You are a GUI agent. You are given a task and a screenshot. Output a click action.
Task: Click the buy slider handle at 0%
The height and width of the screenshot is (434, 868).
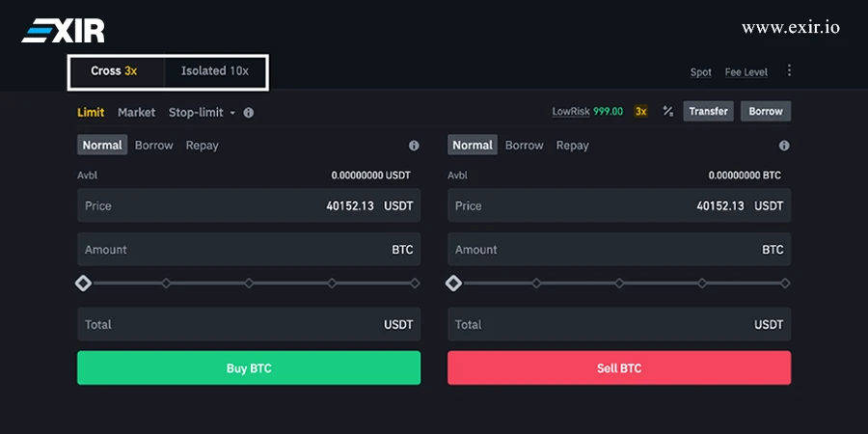coord(84,284)
